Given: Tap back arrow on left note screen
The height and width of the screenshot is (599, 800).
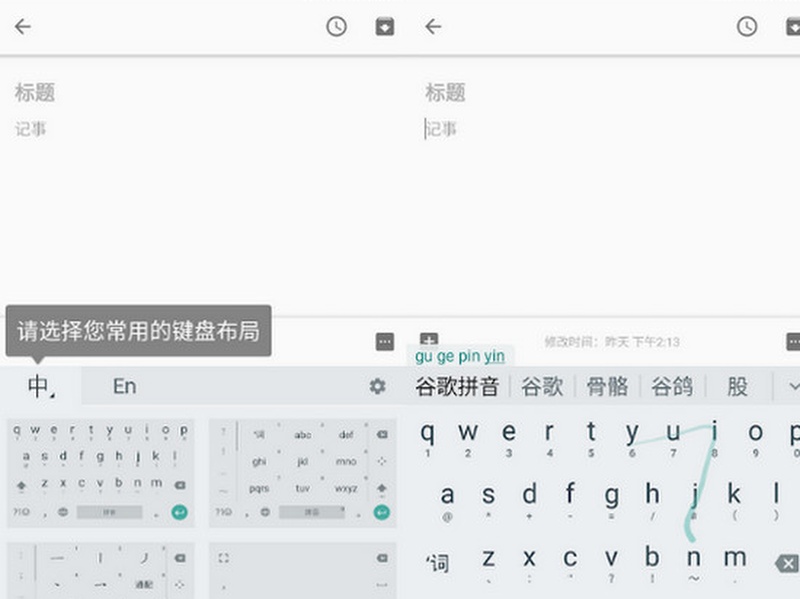Looking at the screenshot, I should [x=23, y=27].
